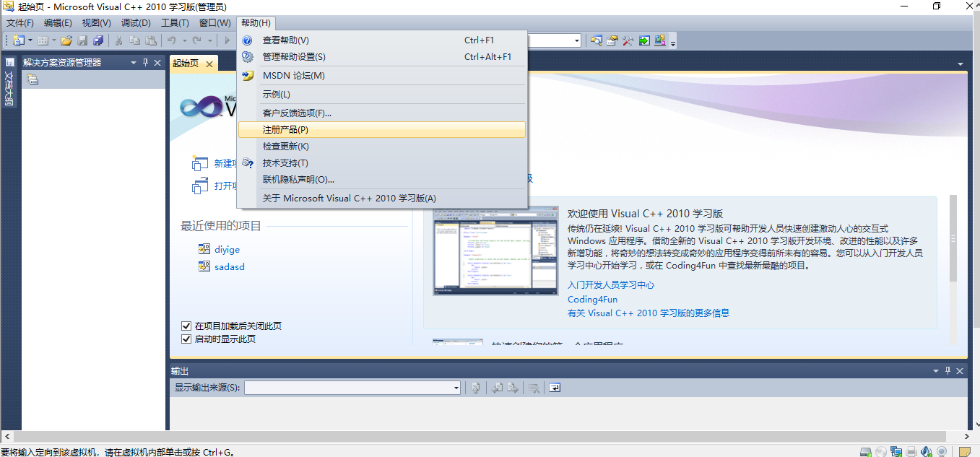
Task: Open Output panel window position dropdown
Action: (935, 370)
